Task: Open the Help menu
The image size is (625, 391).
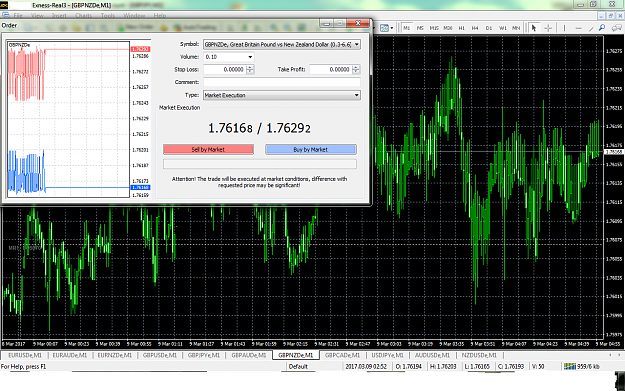Action: (159, 16)
